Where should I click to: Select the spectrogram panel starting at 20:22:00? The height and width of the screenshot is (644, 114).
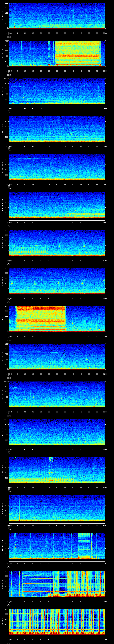[x=57, y=54]
